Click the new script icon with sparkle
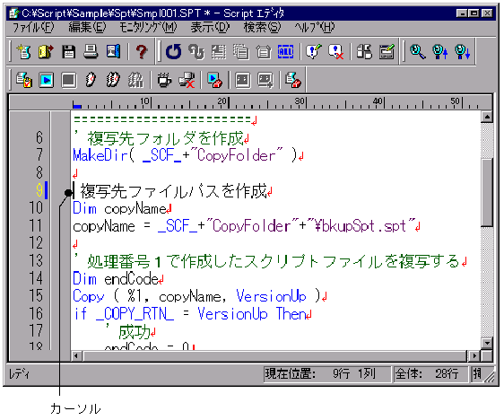This screenshot has height=420, width=504. [24, 51]
